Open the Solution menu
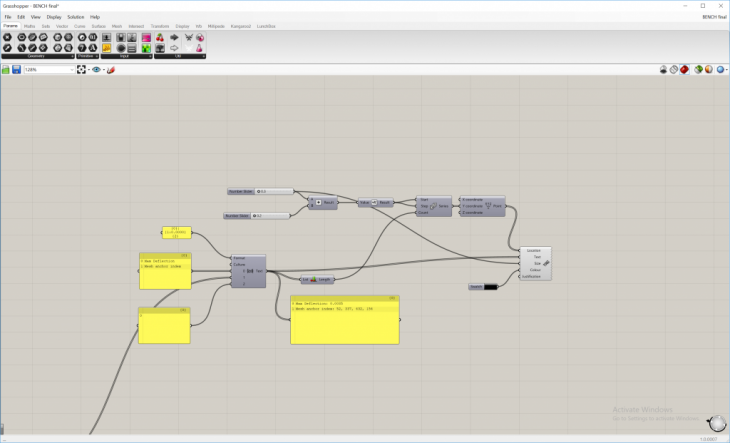 (x=75, y=17)
